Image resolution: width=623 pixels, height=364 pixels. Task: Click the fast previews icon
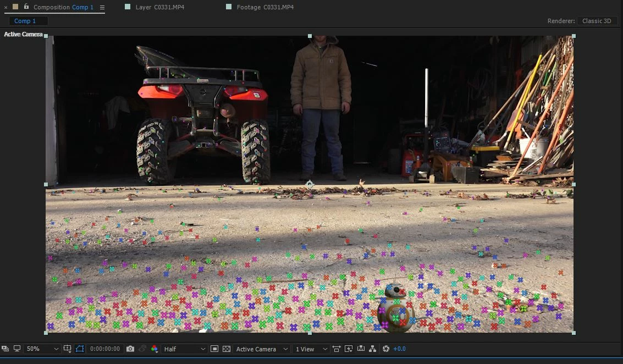(x=349, y=349)
